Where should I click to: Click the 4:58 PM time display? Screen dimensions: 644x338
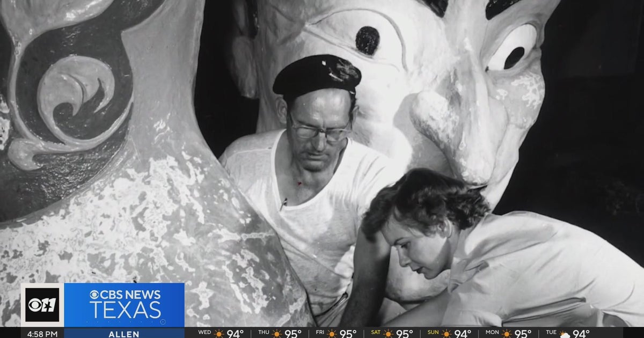[x=42, y=334]
